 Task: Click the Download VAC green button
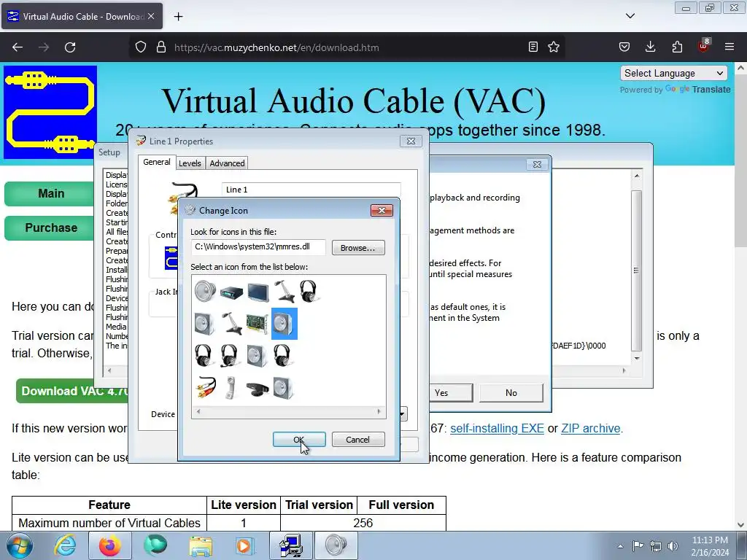(x=73, y=391)
